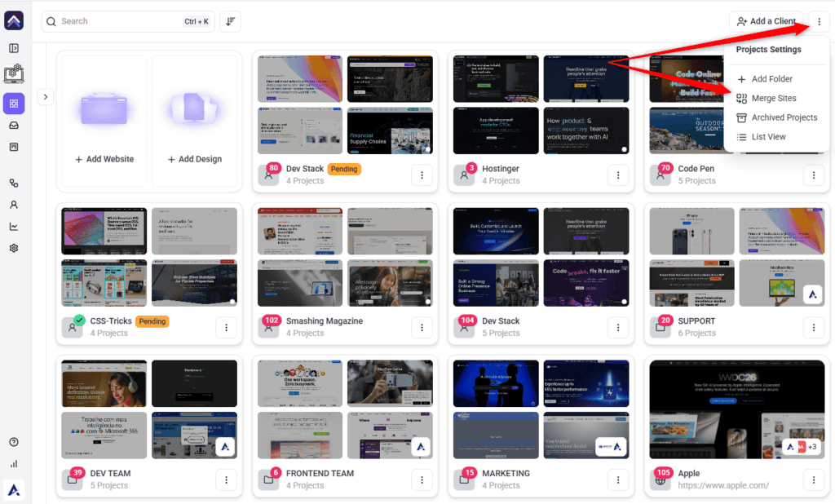835x504 pixels.
Task: Open options menu for Dev Stack 5 Projects card
Action: click(x=618, y=328)
